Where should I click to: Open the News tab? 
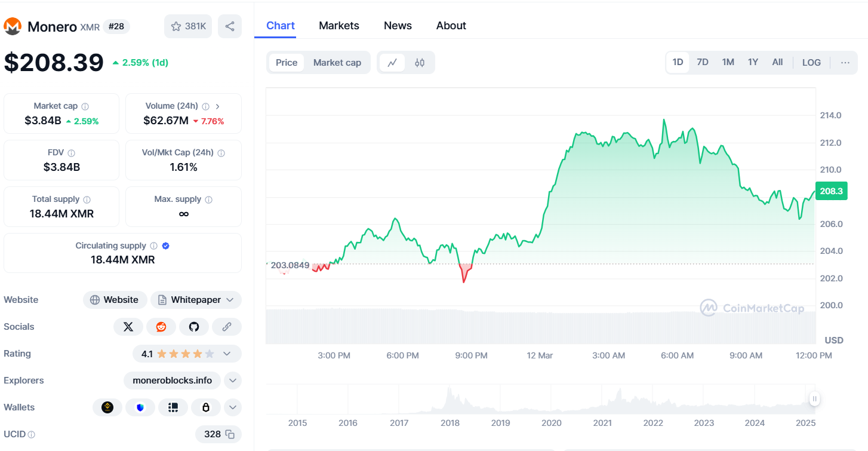(397, 25)
